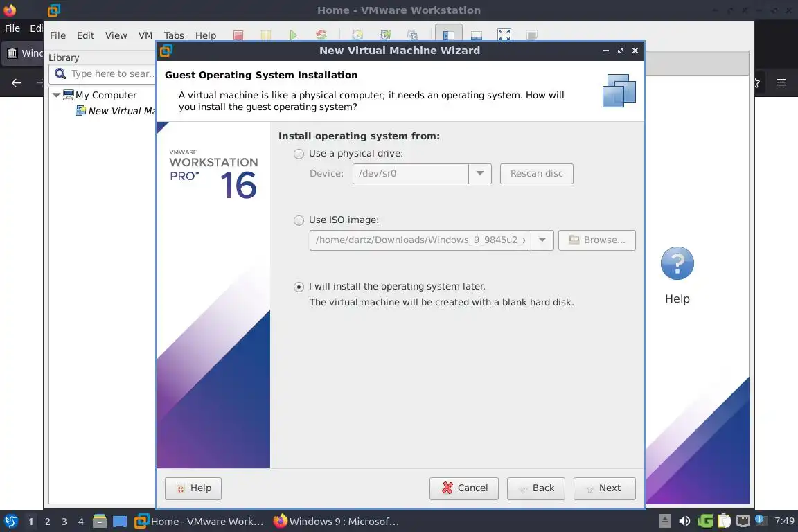798x532 pixels.
Task: Click the clipboard tray icon
Action: coord(724,521)
